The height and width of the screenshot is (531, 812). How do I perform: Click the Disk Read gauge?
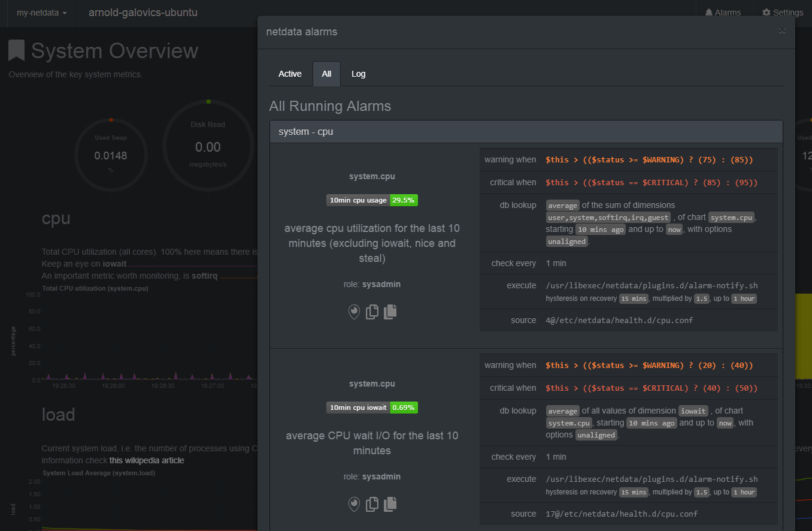pos(208,146)
